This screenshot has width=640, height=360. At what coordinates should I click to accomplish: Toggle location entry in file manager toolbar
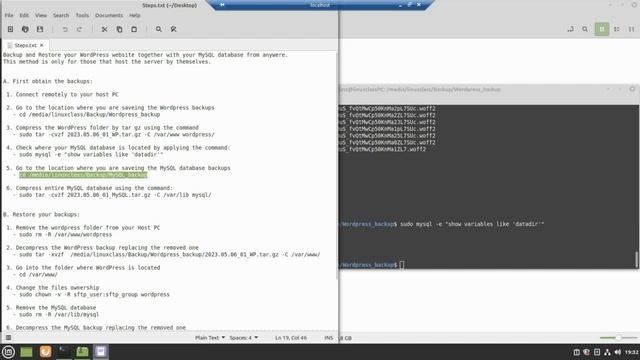click(570, 29)
